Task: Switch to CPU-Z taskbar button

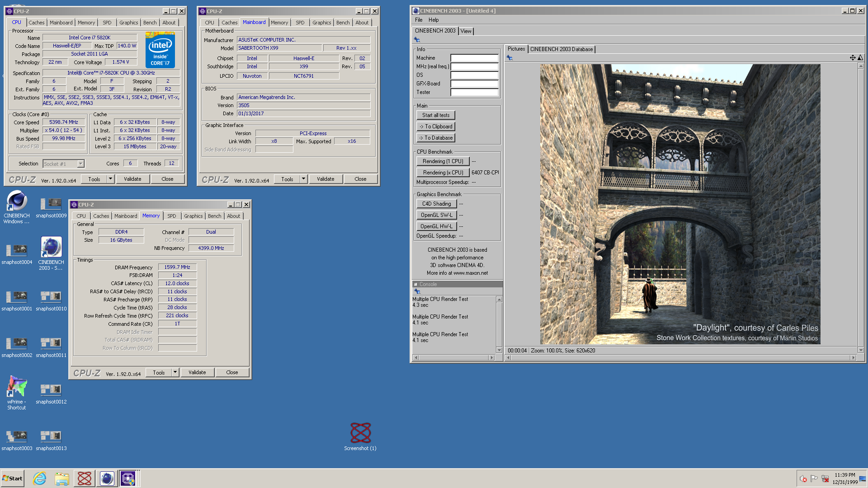Action: coord(128,479)
